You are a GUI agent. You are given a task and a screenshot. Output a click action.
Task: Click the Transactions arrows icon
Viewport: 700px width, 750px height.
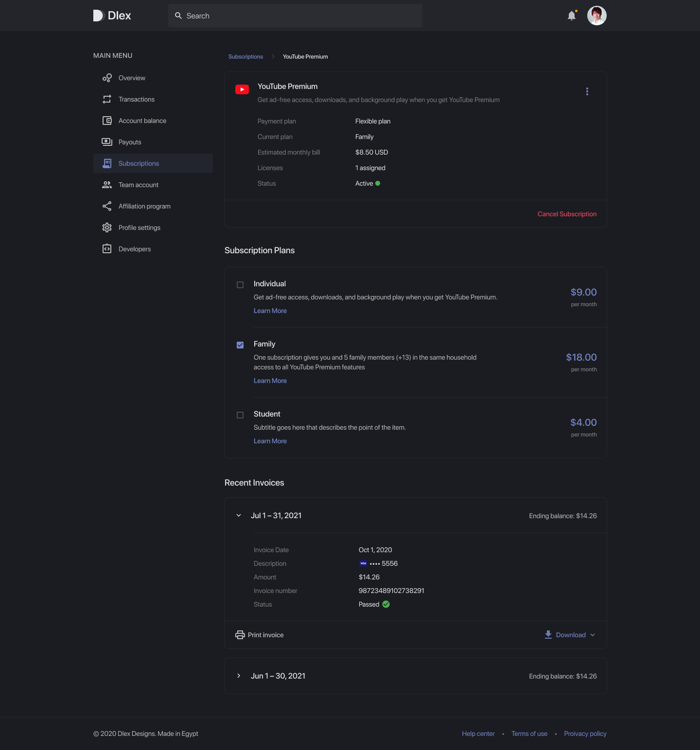click(x=107, y=99)
